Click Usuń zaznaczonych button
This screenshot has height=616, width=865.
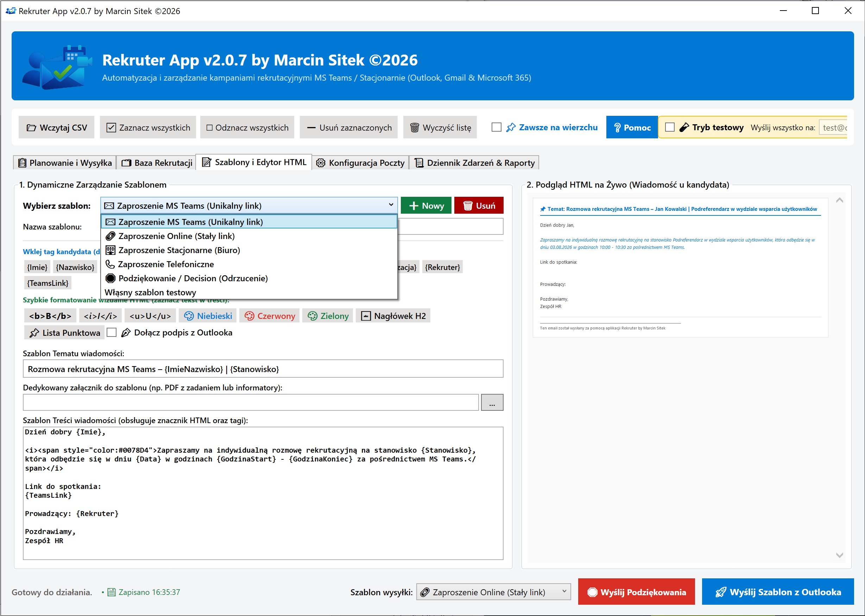point(349,127)
